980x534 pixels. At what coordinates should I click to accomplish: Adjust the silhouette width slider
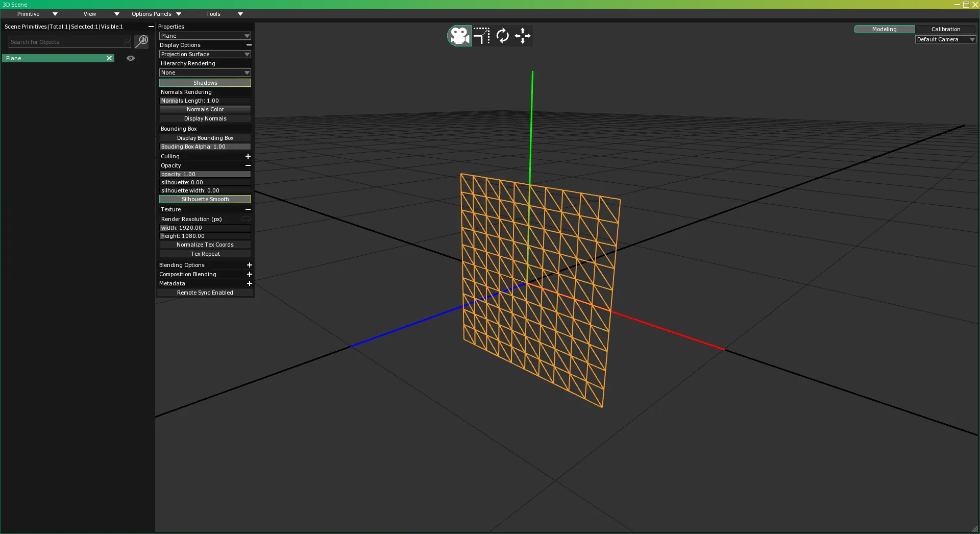(x=205, y=190)
